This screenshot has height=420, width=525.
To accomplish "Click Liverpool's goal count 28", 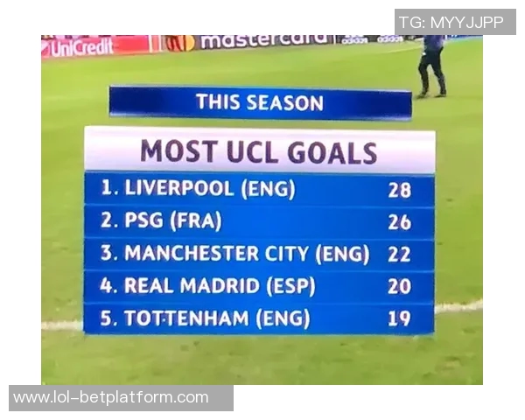I will coord(400,189).
